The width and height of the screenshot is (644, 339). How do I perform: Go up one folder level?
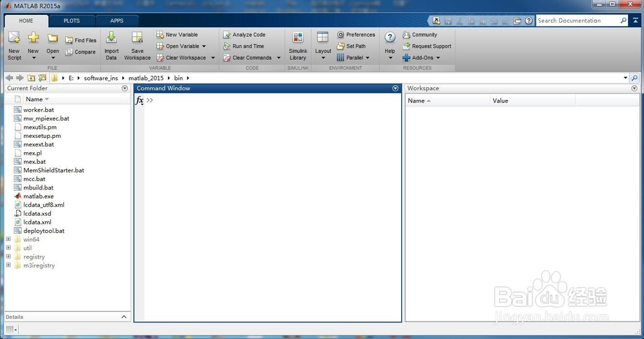point(31,78)
